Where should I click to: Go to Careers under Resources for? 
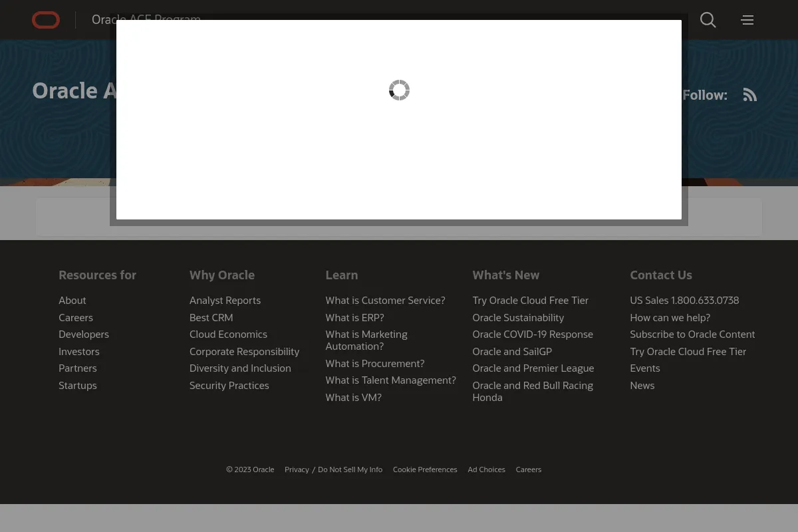[x=76, y=318]
